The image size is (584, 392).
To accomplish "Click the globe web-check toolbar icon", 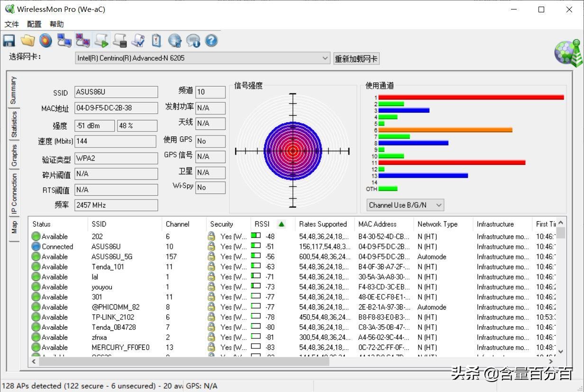I will [175, 40].
